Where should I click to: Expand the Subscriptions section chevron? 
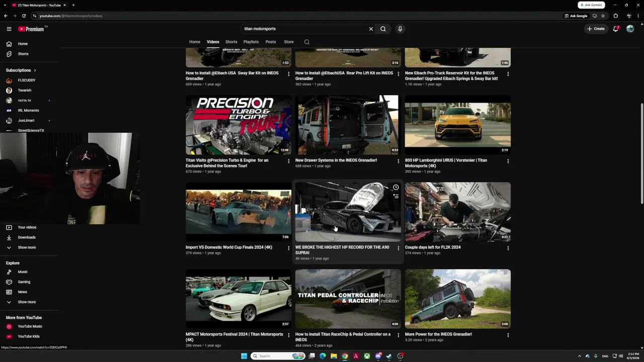[x=35, y=70]
